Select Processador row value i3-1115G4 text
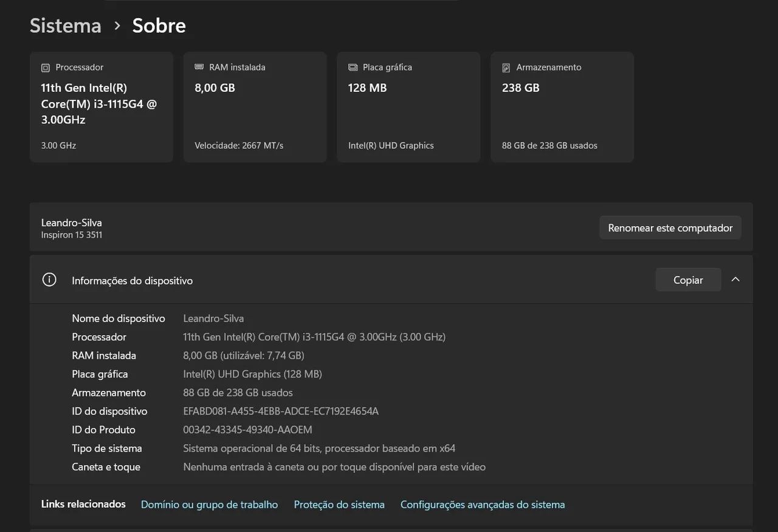Screen dimensions: 778x532 coord(314,337)
